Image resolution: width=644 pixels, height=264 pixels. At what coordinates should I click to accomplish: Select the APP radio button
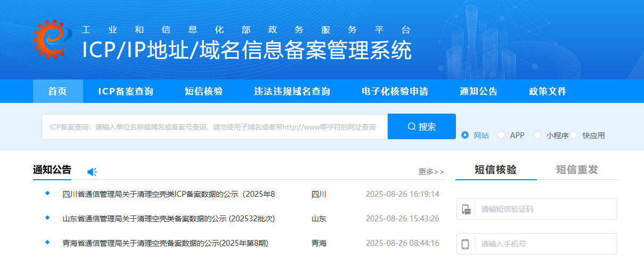pyautogui.click(x=501, y=135)
